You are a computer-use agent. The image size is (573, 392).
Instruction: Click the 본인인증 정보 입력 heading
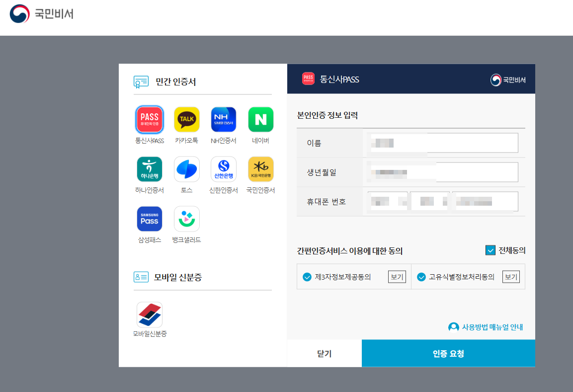pyautogui.click(x=327, y=115)
